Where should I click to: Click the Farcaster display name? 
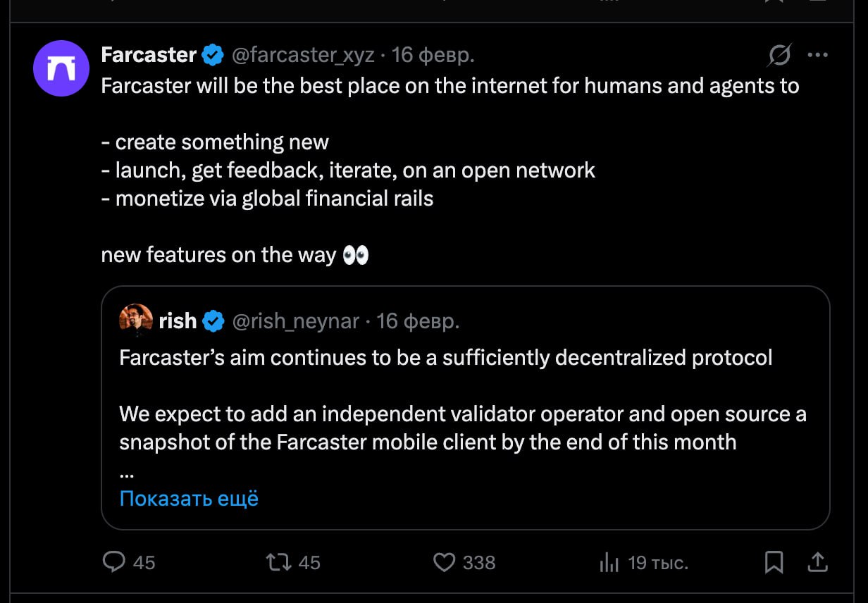click(149, 55)
